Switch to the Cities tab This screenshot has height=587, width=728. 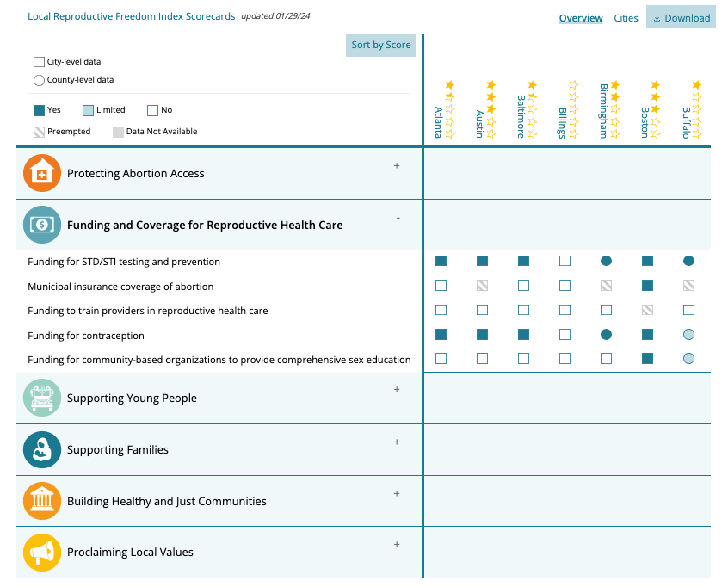click(x=626, y=17)
